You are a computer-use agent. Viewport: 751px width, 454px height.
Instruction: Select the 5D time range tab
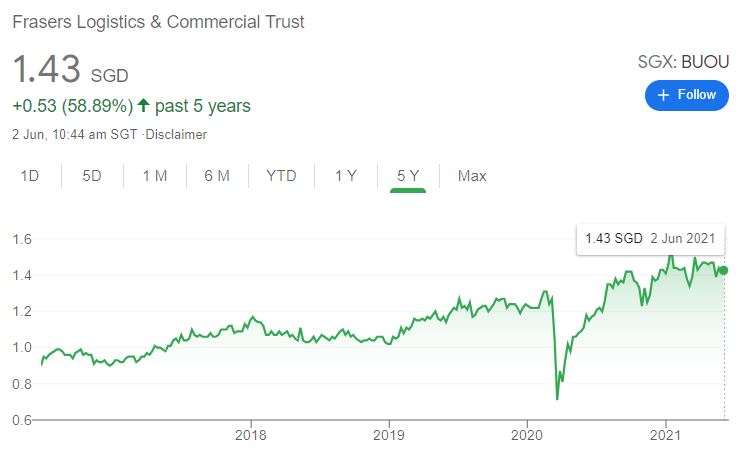click(92, 176)
